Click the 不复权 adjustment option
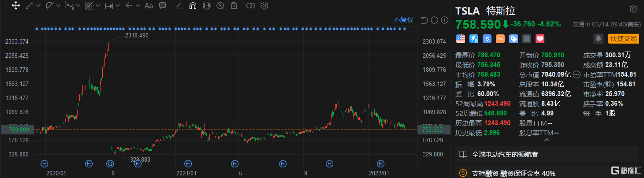The height and width of the screenshot is (178, 644). tap(404, 19)
